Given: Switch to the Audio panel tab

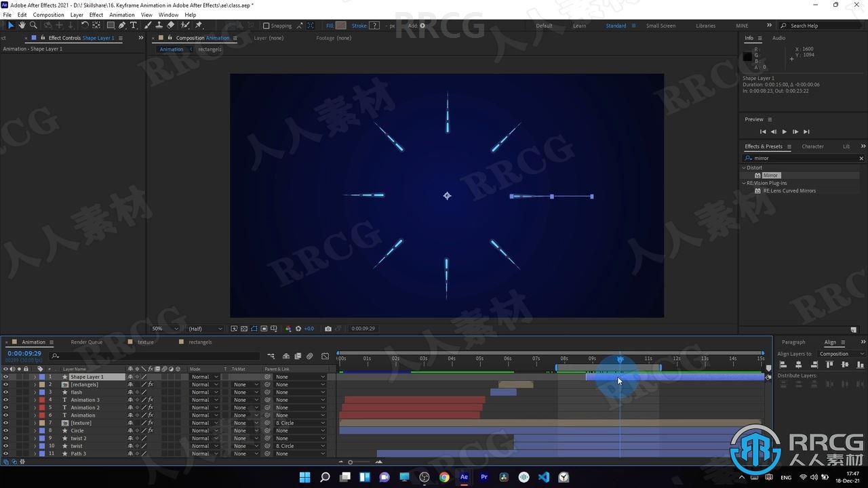Looking at the screenshot, I should coord(778,38).
